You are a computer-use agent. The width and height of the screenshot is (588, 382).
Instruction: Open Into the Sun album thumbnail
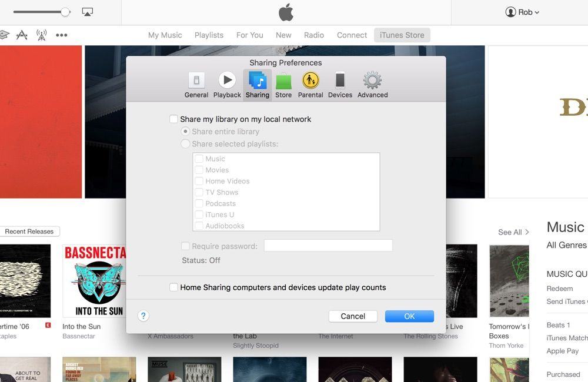(94, 281)
